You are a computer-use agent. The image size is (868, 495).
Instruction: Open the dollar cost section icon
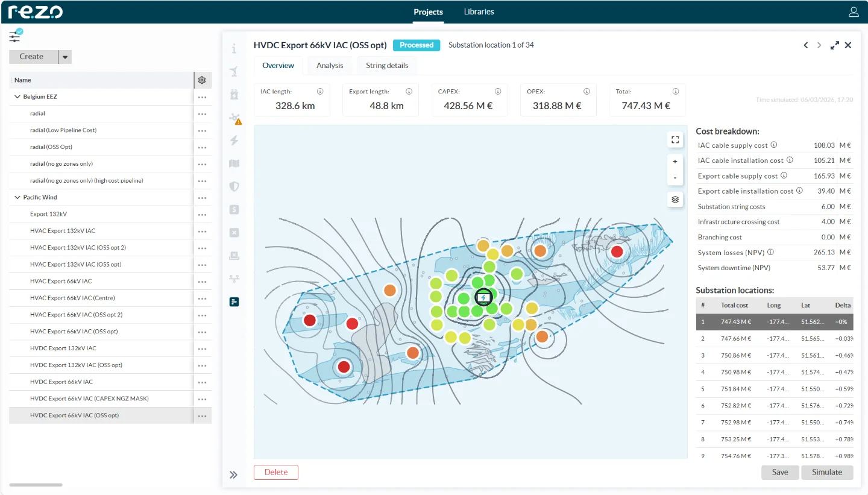click(x=234, y=209)
